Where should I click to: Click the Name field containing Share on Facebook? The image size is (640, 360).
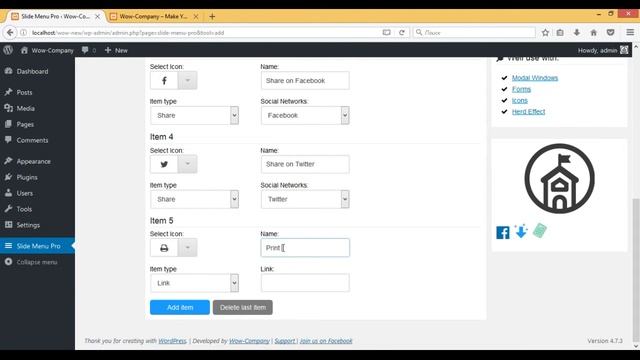pyautogui.click(x=305, y=80)
